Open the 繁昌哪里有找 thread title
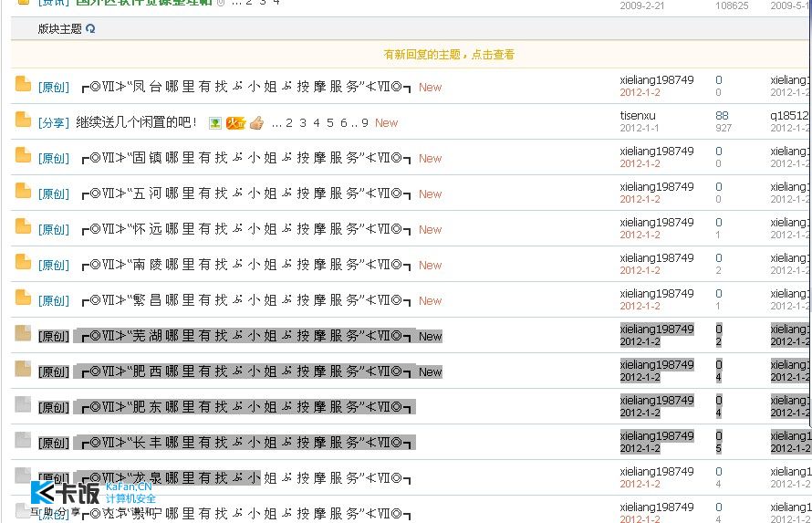Viewport: 812px width, 523px height. coord(246,301)
